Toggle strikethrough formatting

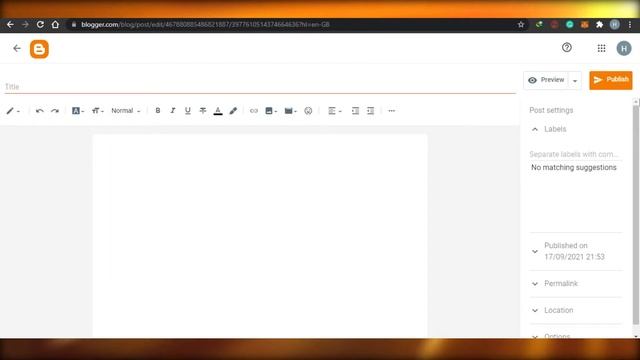coord(203,111)
